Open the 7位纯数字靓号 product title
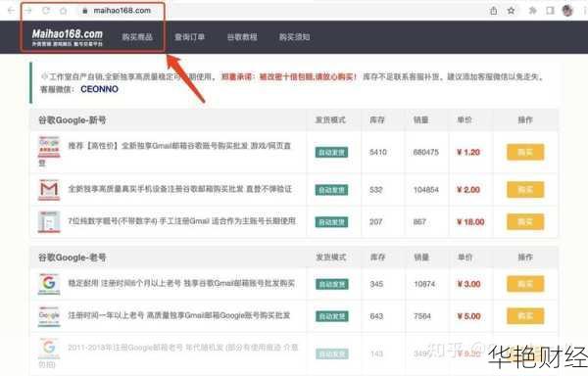The image size is (588, 376). click(182, 221)
